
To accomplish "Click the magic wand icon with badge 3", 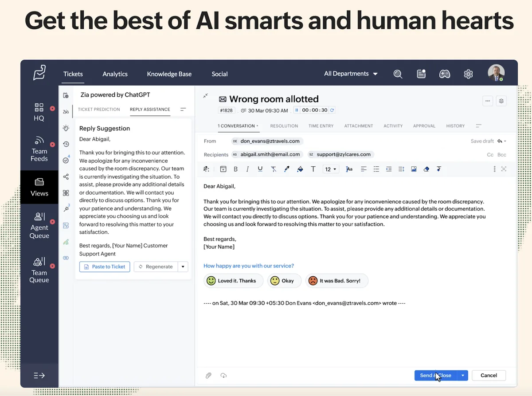I will pyautogui.click(x=66, y=208).
